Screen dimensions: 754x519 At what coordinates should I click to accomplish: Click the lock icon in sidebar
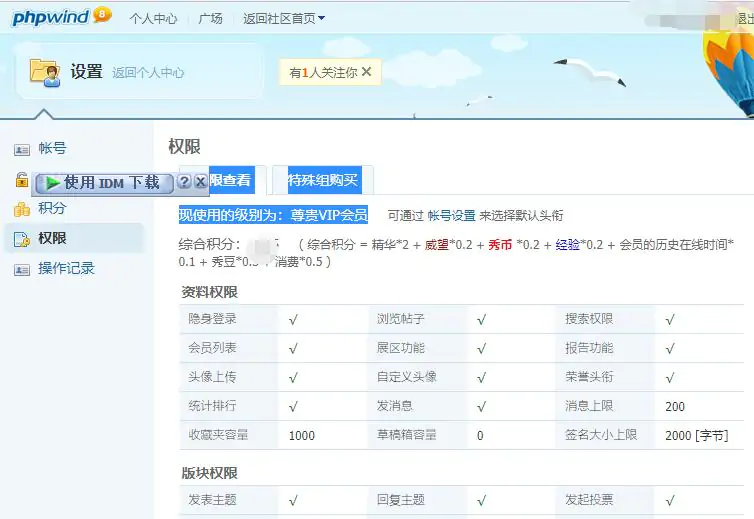tap(22, 180)
